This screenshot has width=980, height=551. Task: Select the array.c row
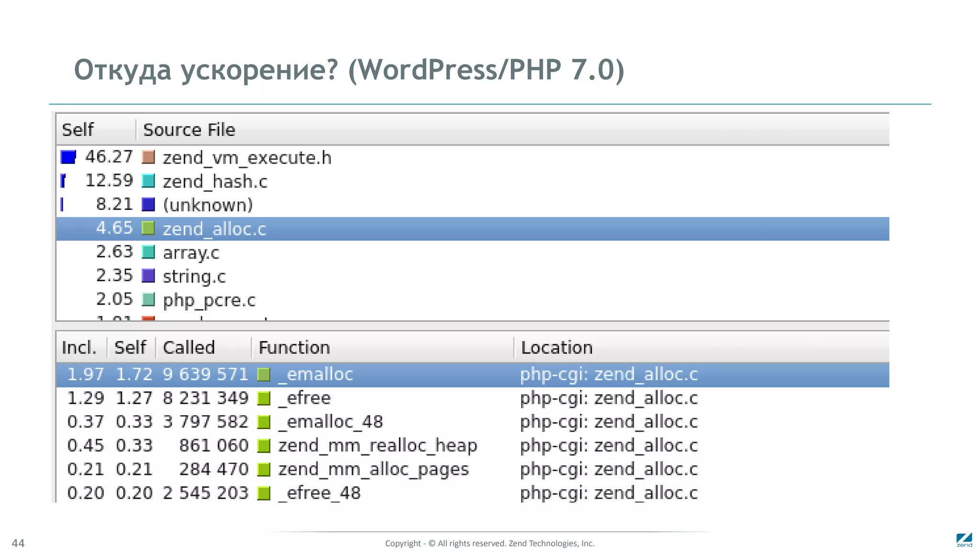[473, 252]
